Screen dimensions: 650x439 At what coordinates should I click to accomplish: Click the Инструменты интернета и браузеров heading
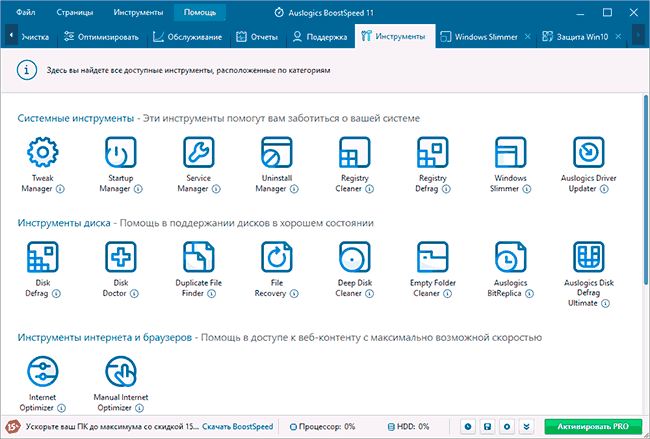(x=104, y=337)
